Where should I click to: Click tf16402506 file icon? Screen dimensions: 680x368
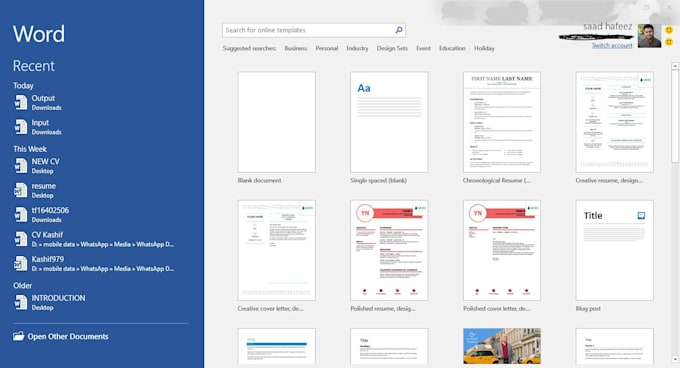pos(21,214)
